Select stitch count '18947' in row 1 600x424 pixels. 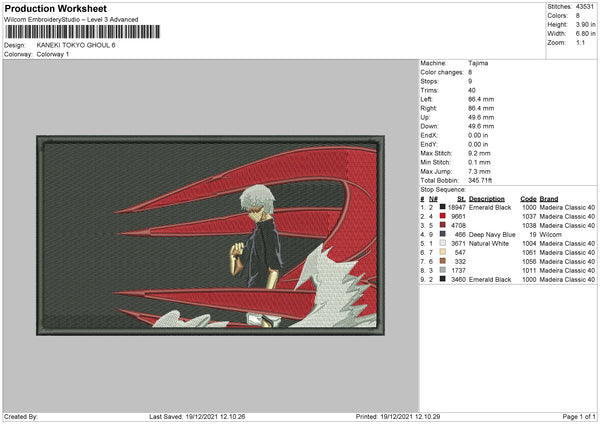[457, 207]
